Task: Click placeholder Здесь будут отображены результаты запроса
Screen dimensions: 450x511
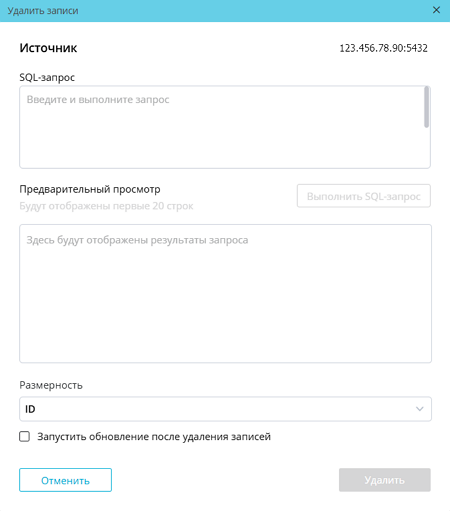Action: 137,240
